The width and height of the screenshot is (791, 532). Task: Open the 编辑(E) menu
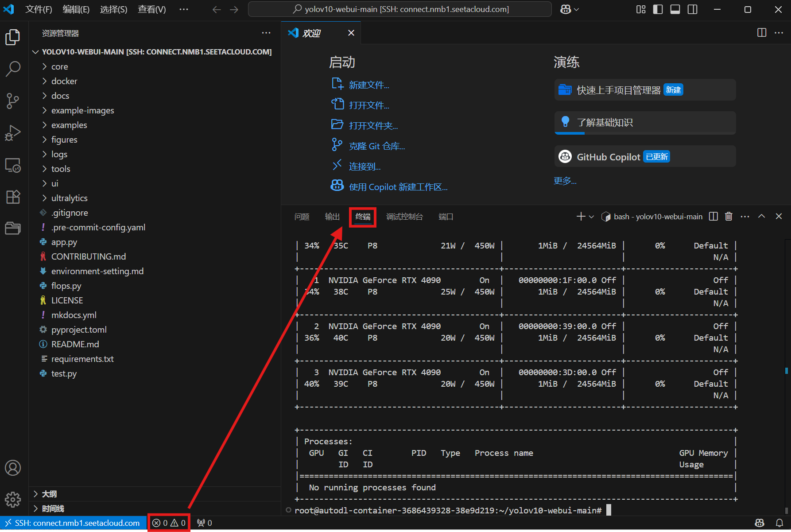[76, 9]
